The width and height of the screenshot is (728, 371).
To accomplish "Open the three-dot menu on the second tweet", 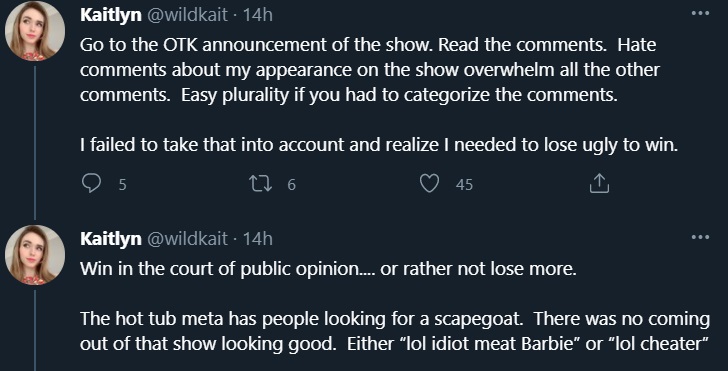I will pos(700,237).
